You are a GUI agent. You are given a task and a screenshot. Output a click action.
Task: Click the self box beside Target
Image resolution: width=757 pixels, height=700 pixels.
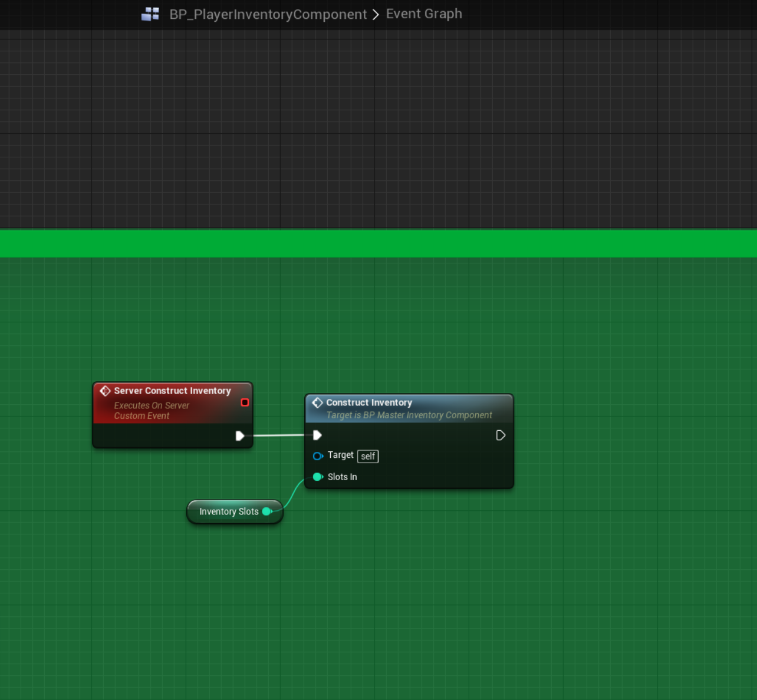pyautogui.click(x=368, y=456)
